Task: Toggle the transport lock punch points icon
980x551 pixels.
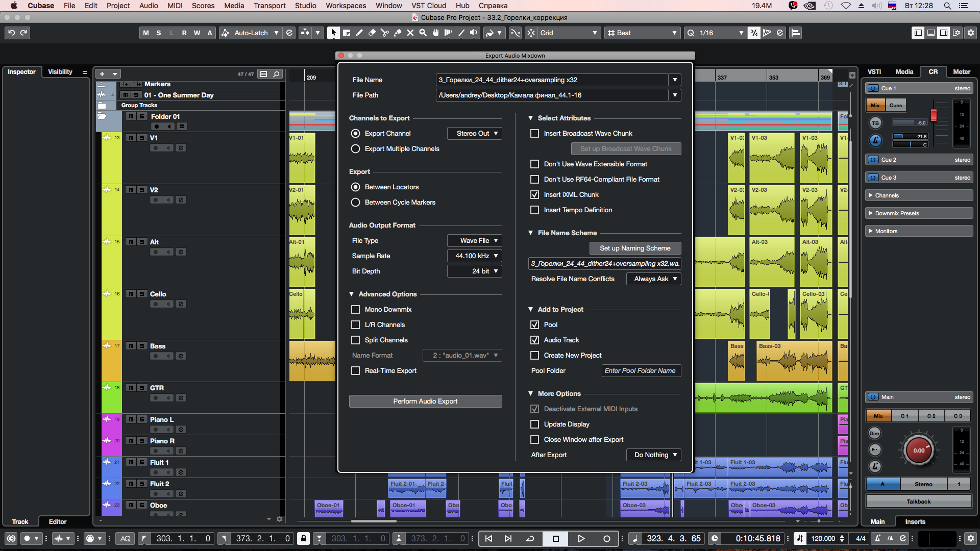Action: pyautogui.click(x=304, y=538)
